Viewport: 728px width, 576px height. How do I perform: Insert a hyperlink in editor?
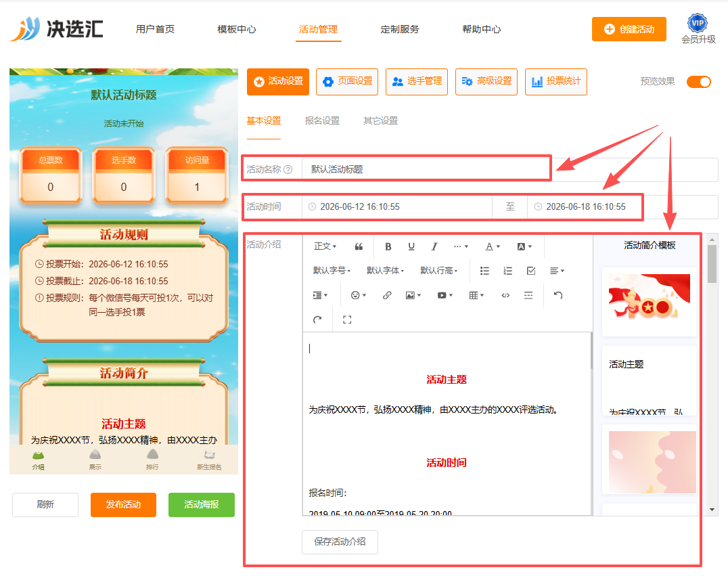point(387,295)
